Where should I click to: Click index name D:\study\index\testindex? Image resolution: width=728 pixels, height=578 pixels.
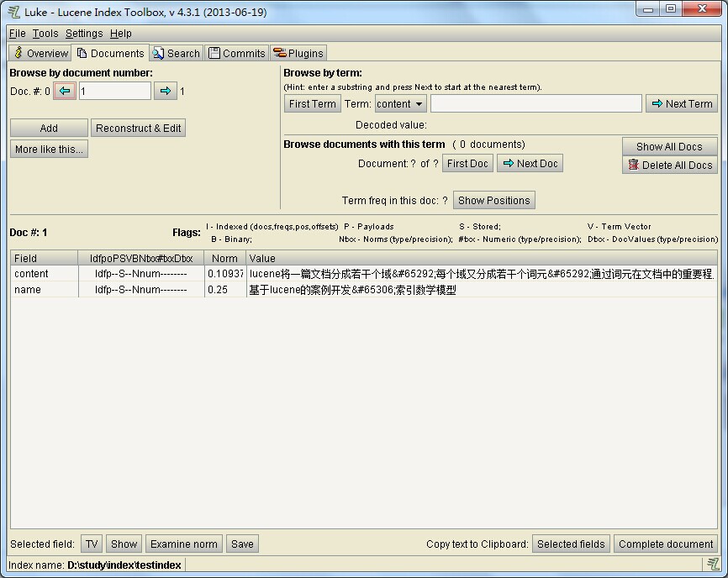(x=124, y=565)
